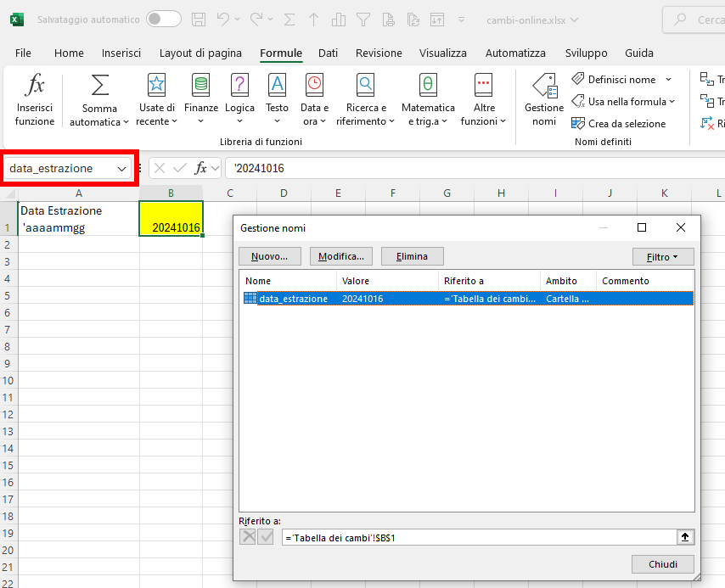Click Crea da selezione icon
Viewport: 725px width, 588px height.
pyautogui.click(x=578, y=123)
